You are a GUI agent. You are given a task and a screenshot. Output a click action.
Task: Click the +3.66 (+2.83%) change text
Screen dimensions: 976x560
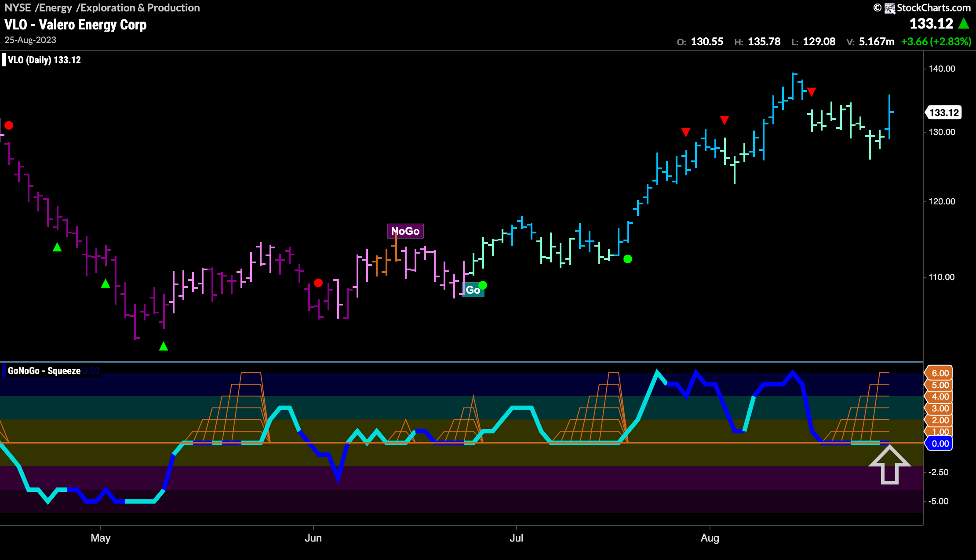click(936, 42)
